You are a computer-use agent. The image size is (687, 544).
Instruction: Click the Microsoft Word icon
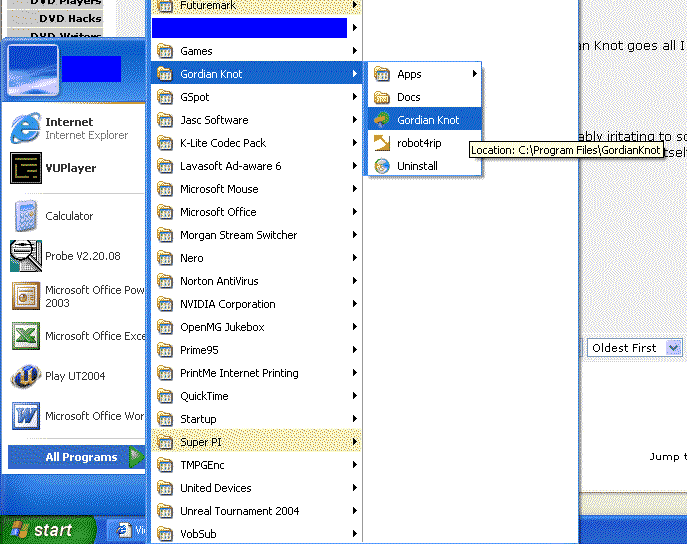(26, 416)
